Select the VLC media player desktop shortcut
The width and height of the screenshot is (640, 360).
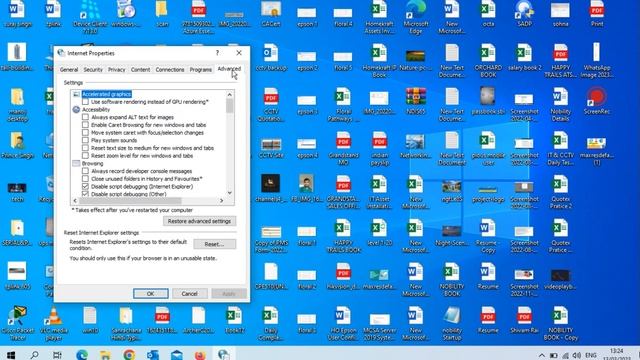[53, 324]
